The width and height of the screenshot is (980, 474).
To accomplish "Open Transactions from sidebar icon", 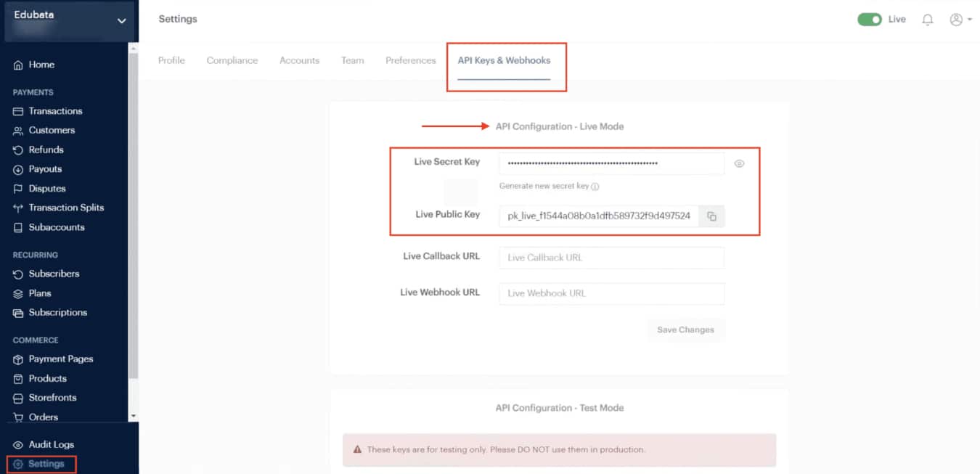I will pyautogui.click(x=18, y=112).
